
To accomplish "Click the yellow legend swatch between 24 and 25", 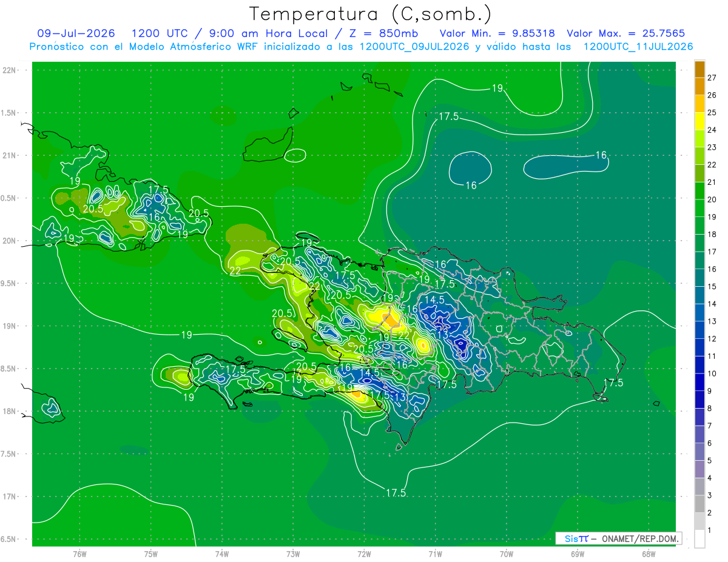I will (699, 121).
